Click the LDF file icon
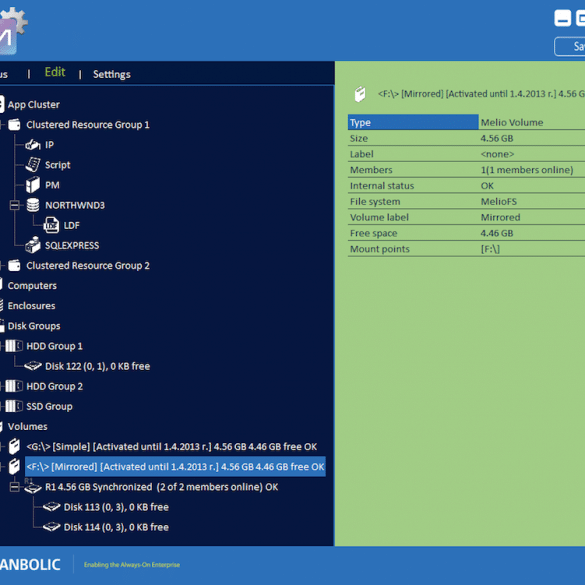Image resolution: width=585 pixels, height=585 pixels. 51,225
